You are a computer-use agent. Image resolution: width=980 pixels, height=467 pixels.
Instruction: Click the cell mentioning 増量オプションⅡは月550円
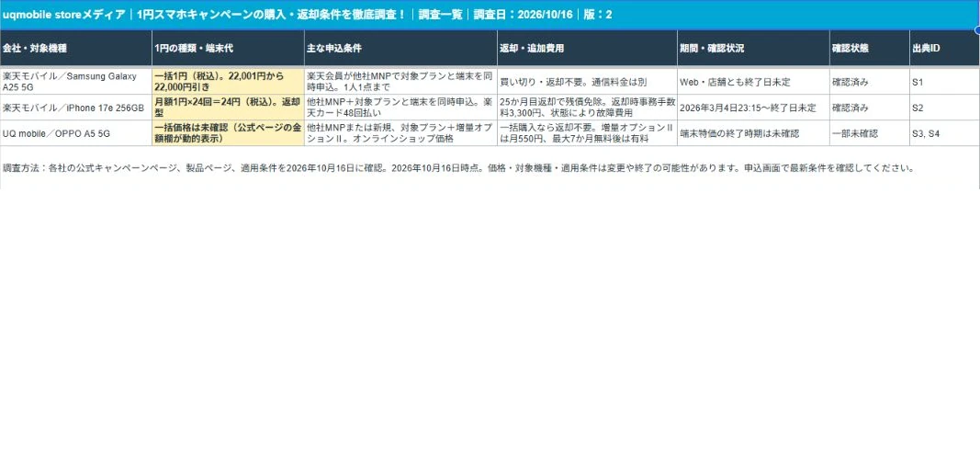588,133
